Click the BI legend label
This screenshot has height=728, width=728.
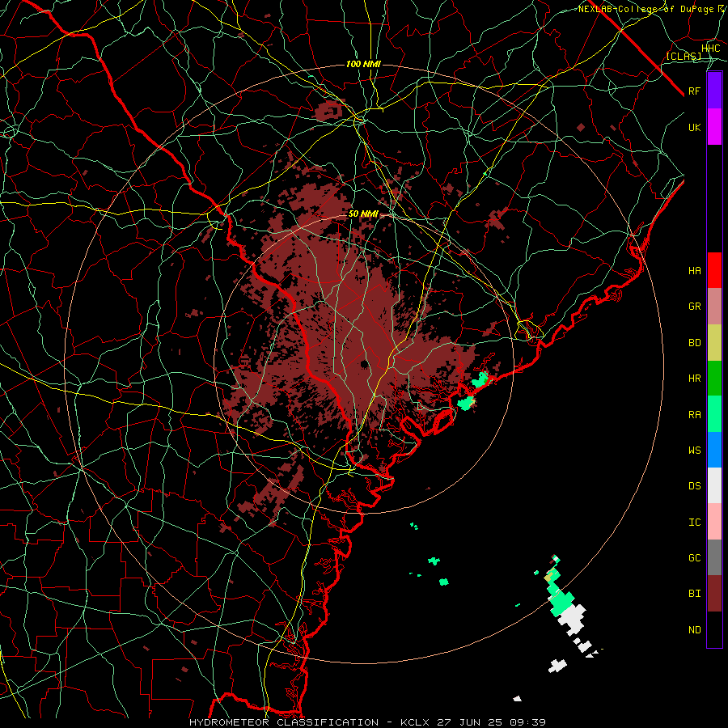pyautogui.click(x=694, y=594)
